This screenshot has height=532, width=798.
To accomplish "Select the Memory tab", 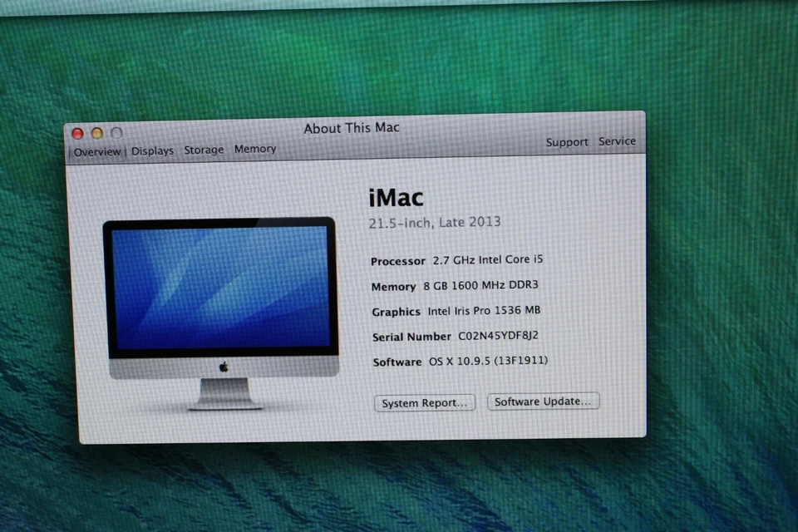I will 255,149.
